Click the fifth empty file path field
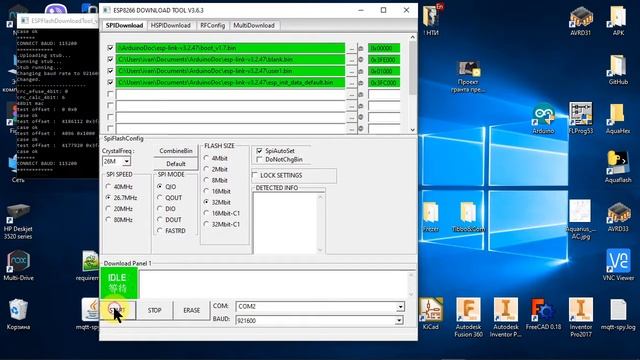 (230, 94)
